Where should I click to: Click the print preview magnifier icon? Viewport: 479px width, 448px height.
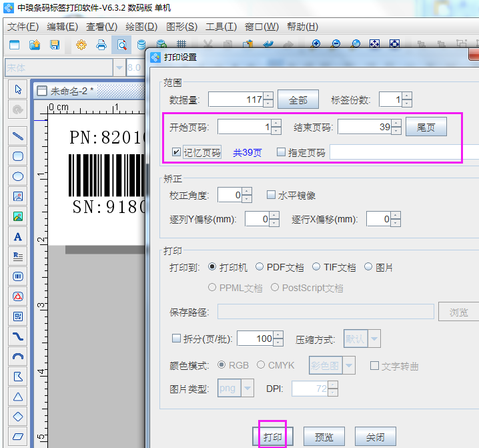tap(123, 45)
